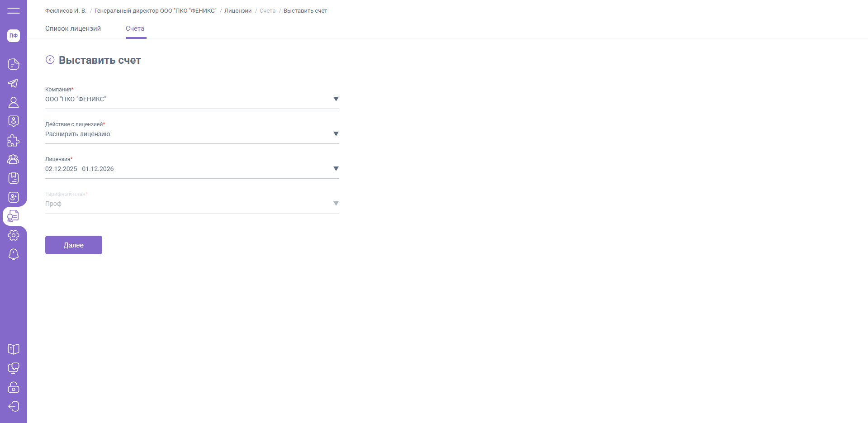
Task: Open the knowledge base open-book icon
Action: (14, 349)
